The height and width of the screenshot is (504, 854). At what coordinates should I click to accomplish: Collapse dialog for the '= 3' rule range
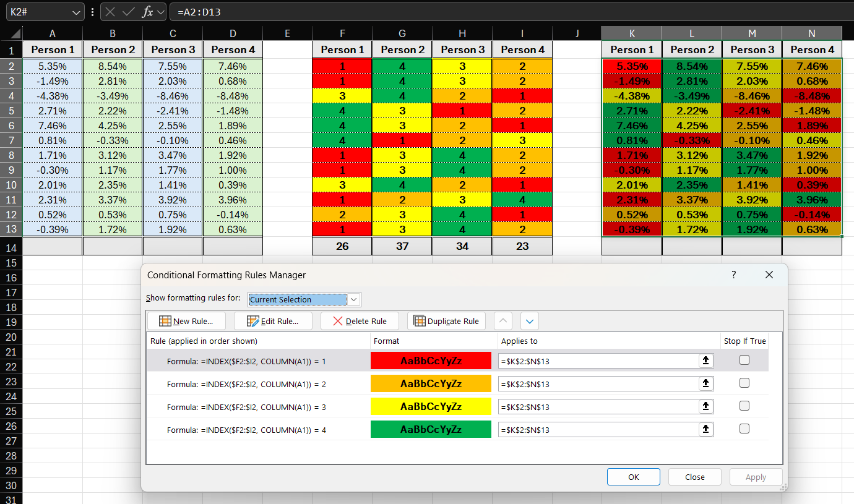click(705, 407)
